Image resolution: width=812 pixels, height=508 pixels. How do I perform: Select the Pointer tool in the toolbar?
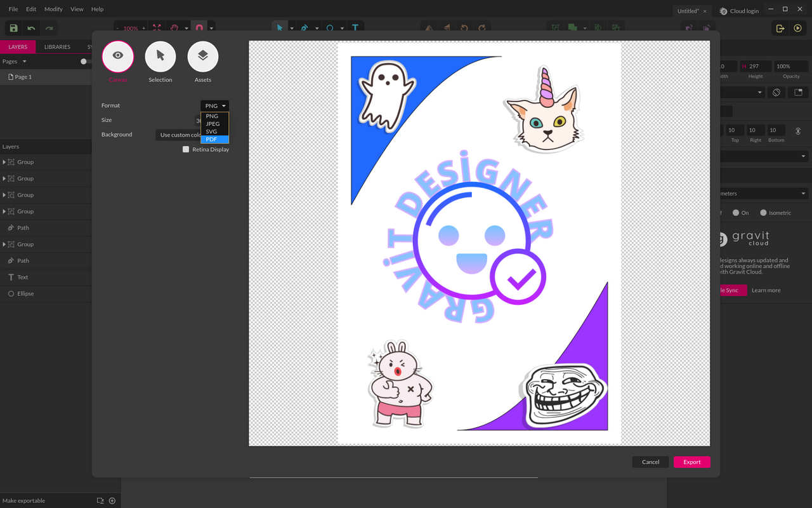pyautogui.click(x=280, y=28)
